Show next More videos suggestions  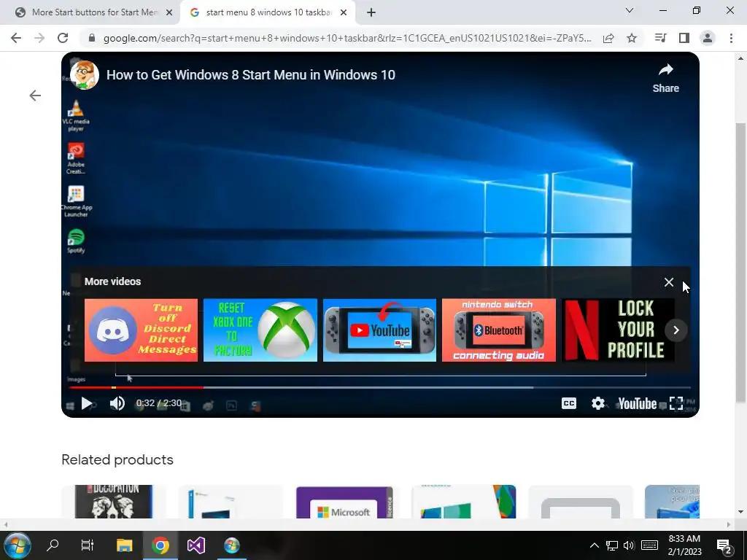(676, 330)
